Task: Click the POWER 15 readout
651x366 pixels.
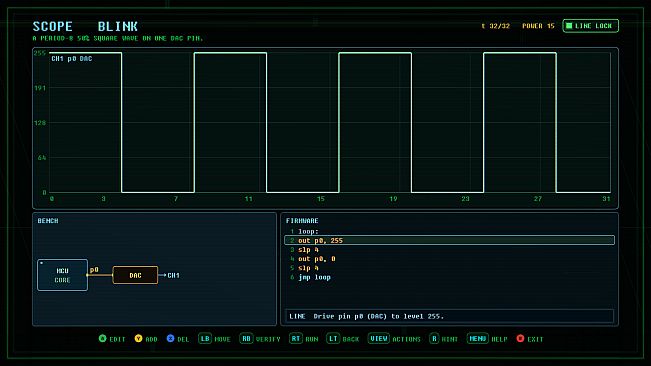Action: pos(538,26)
